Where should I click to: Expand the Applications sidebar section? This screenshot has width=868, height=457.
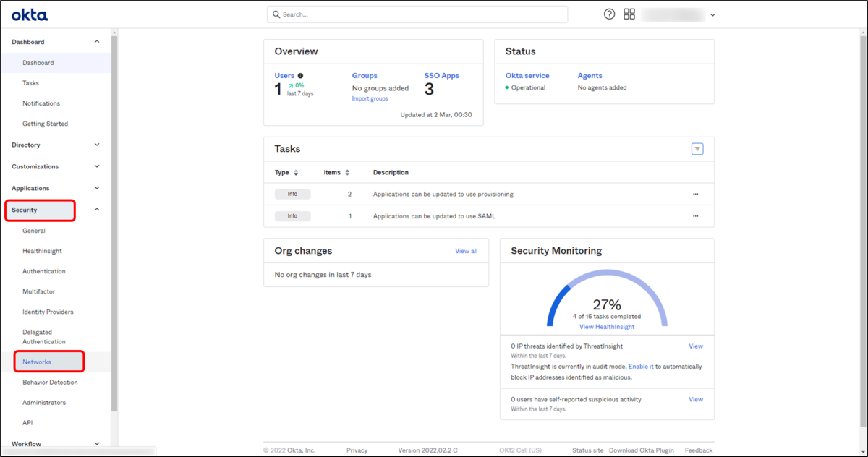click(x=97, y=188)
